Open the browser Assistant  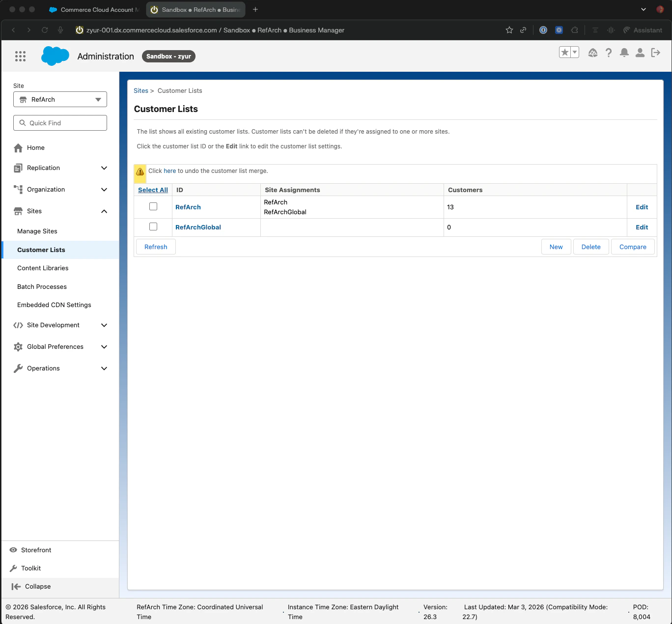643,30
